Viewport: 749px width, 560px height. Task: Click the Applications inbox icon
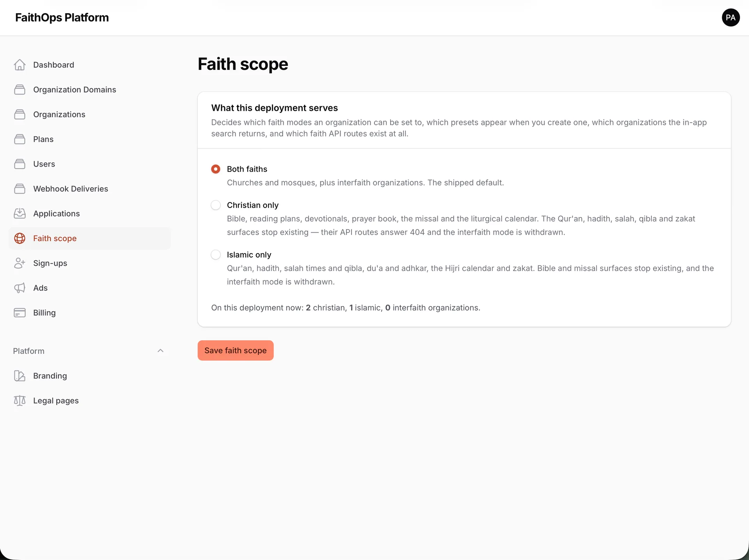[x=20, y=213]
